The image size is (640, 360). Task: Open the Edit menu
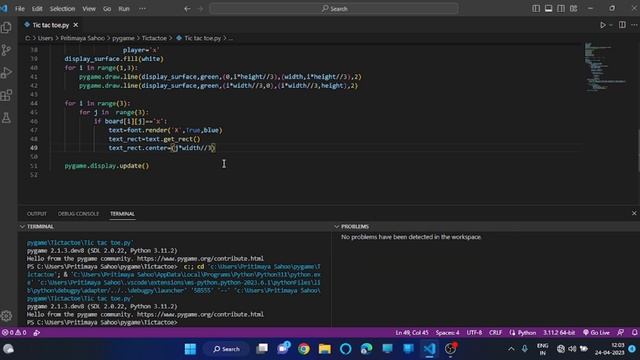click(37, 9)
